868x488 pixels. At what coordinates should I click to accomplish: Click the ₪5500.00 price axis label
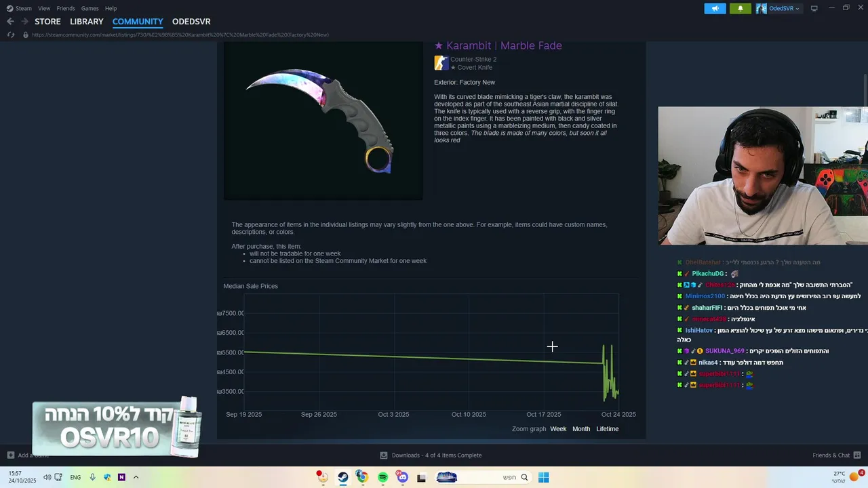point(231,352)
